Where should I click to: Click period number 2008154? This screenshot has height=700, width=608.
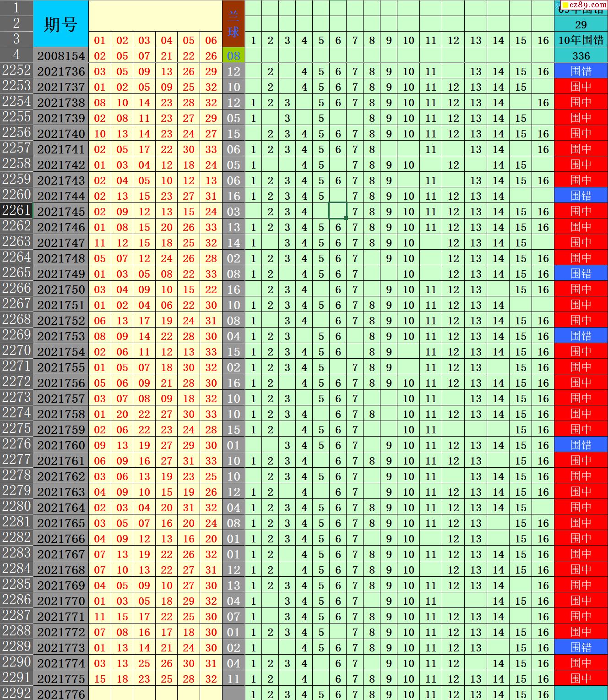coord(61,55)
